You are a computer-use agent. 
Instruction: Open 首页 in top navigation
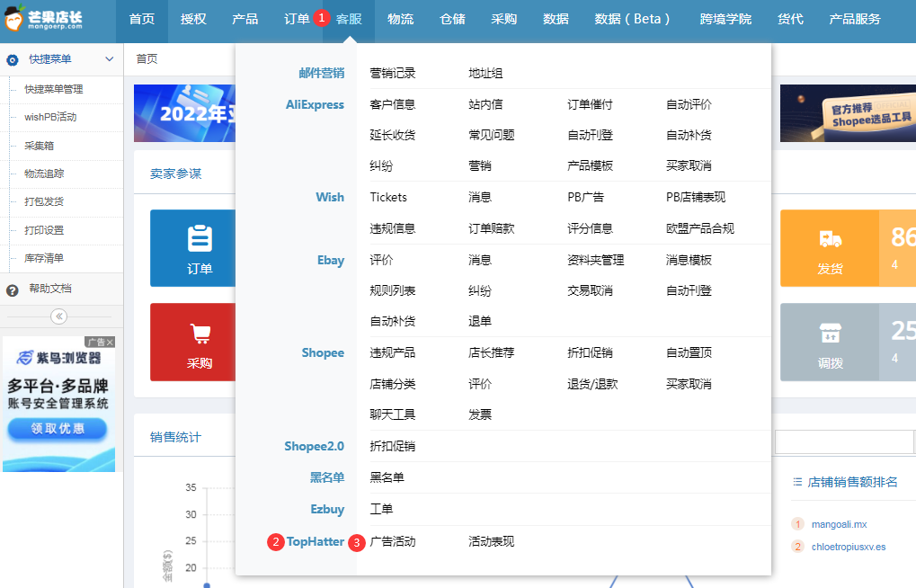pos(142,19)
